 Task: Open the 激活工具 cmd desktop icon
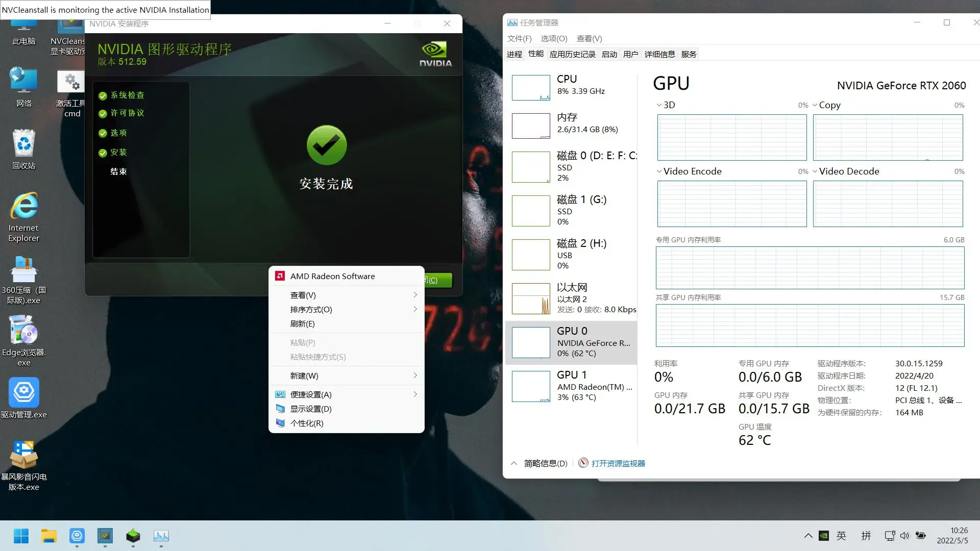point(71,93)
